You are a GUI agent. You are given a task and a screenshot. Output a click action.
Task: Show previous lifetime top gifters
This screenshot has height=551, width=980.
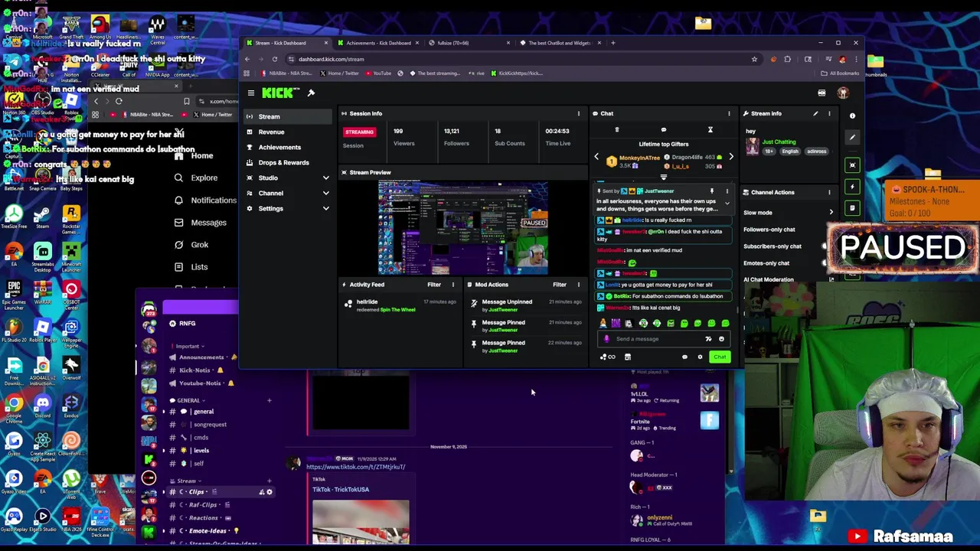pos(596,157)
